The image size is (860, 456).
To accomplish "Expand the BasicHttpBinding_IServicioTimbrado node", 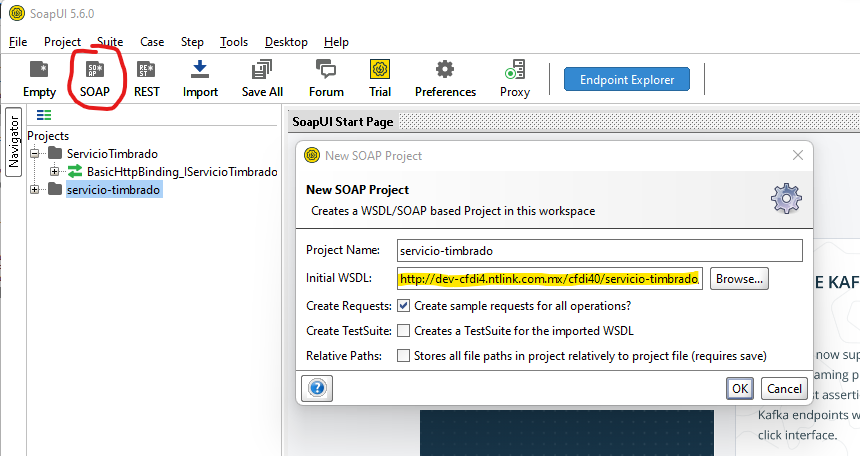I will click(x=54, y=172).
